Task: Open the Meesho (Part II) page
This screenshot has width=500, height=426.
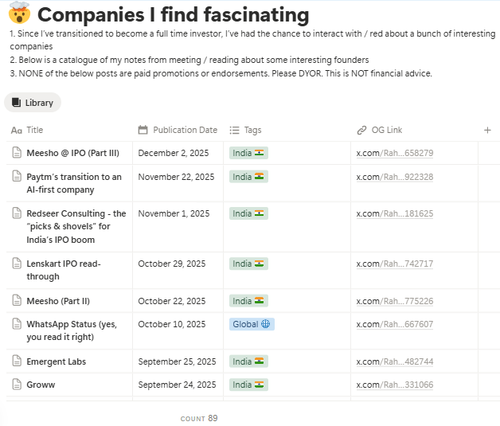Action: tap(58, 301)
